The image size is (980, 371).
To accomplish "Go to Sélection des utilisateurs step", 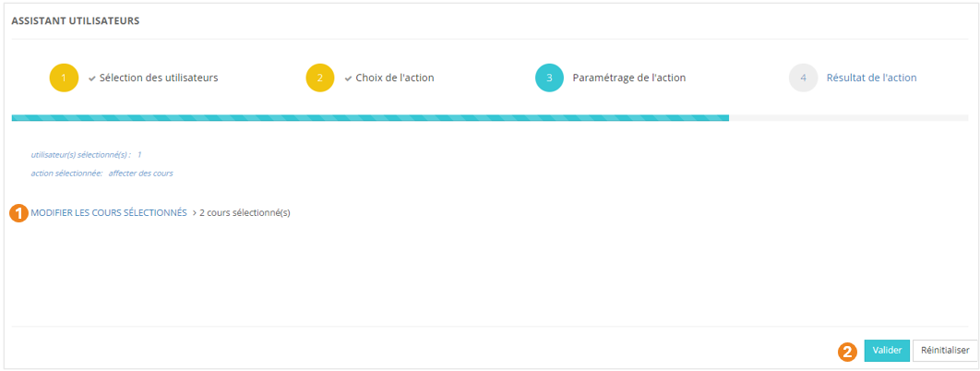I will tap(159, 78).
